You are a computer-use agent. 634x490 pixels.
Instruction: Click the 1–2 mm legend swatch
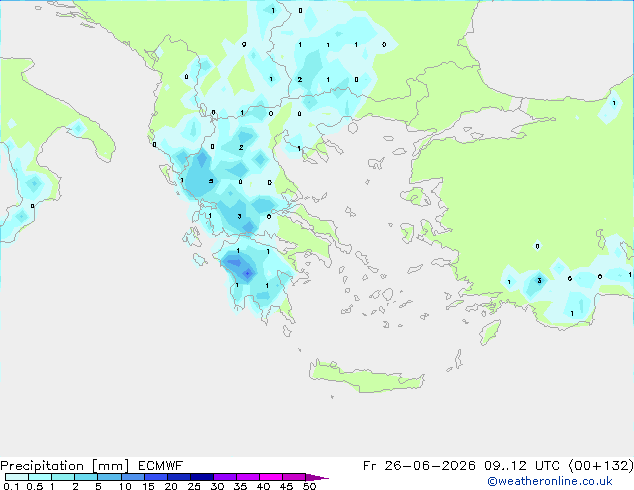click(63, 477)
